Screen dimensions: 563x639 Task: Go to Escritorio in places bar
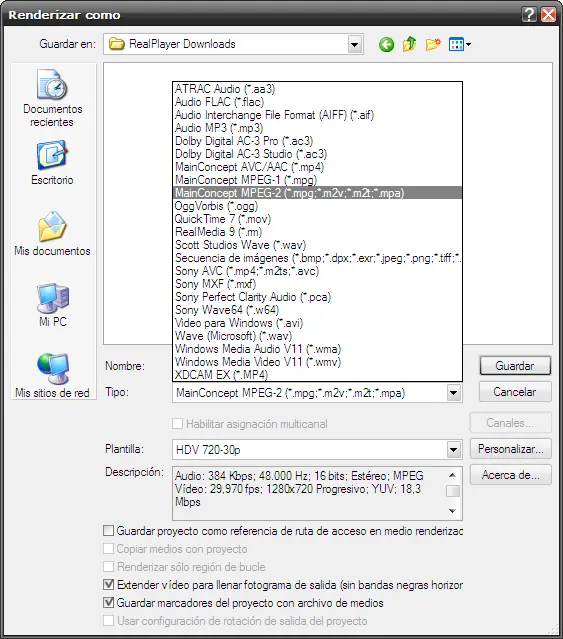coord(53,163)
